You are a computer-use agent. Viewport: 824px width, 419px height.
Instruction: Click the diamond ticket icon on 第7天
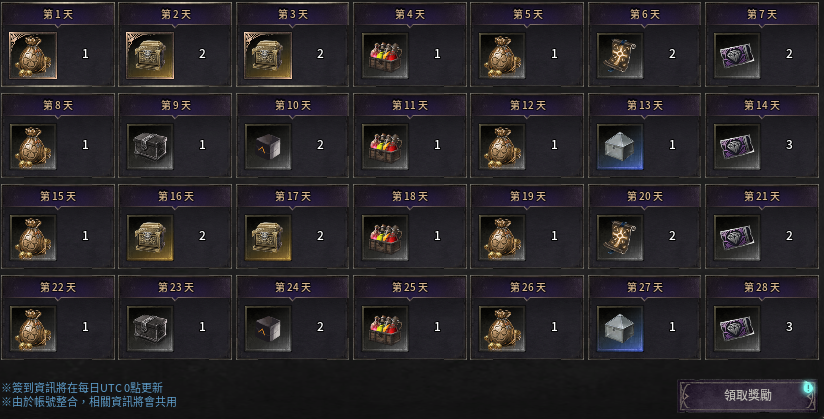tap(737, 55)
